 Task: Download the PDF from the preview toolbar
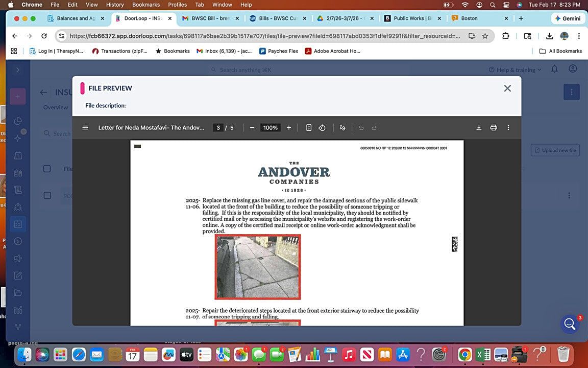point(479,127)
